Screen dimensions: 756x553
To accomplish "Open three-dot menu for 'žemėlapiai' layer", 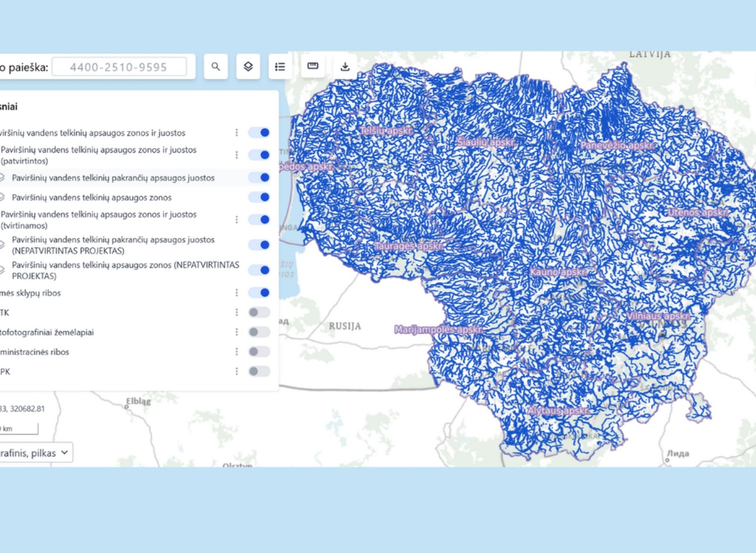I will [236, 332].
